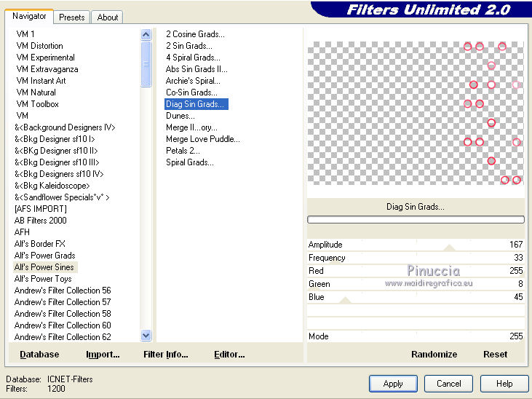Screen dimensions: 532x399
Task: Select Andrew's Filter Collection 60
Action: [63, 325]
